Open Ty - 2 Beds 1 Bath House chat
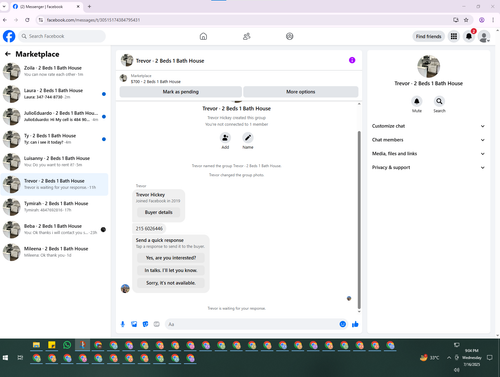 55,139
